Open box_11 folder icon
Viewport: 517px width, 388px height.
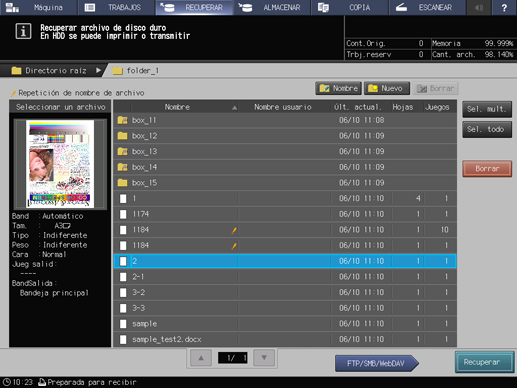[x=122, y=120]
